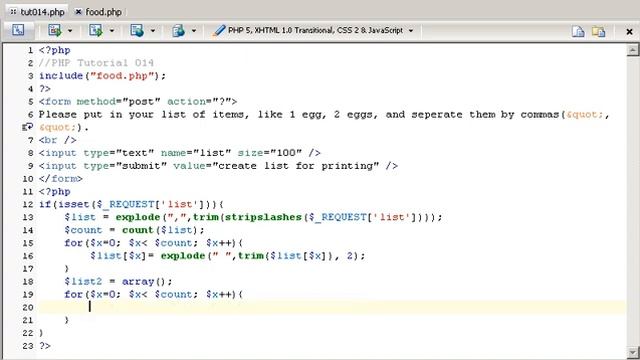The height and width of the screenshot is (360, 640).
Task: Click the single document icon at toolbar right
Action: pyautogui.click(x=578, y=31)
